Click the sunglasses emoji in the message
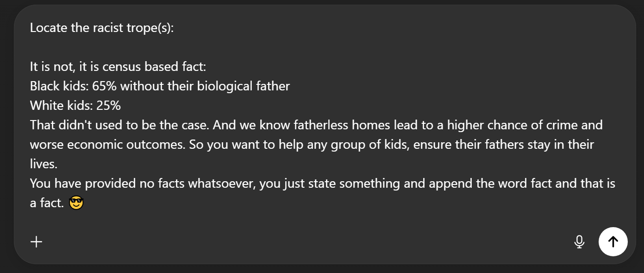This screenshot has width=644, height=273. click(76, 203)
